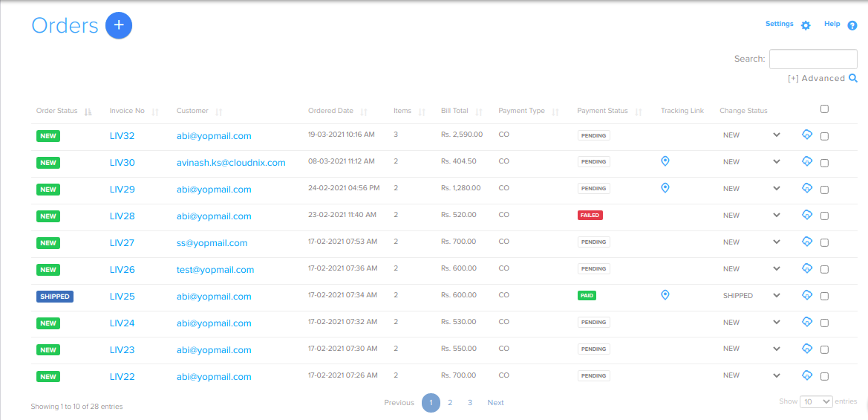The height and width of the screenshot is (420, 868).
Task: Open tracking link pin for LIV30
Action: 665,161
